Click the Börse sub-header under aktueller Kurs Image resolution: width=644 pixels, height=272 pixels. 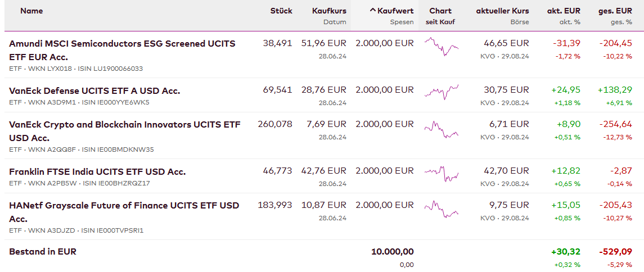click(x=520, y=22)
